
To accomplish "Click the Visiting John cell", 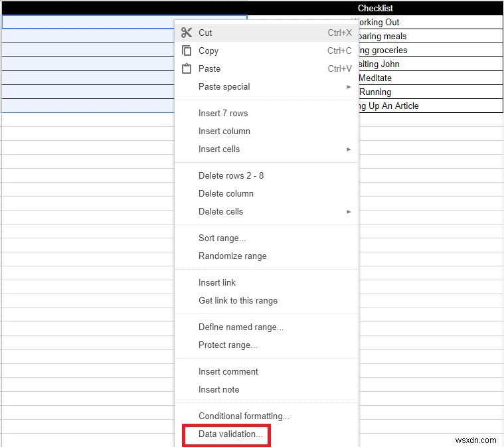I will [431, 64].
